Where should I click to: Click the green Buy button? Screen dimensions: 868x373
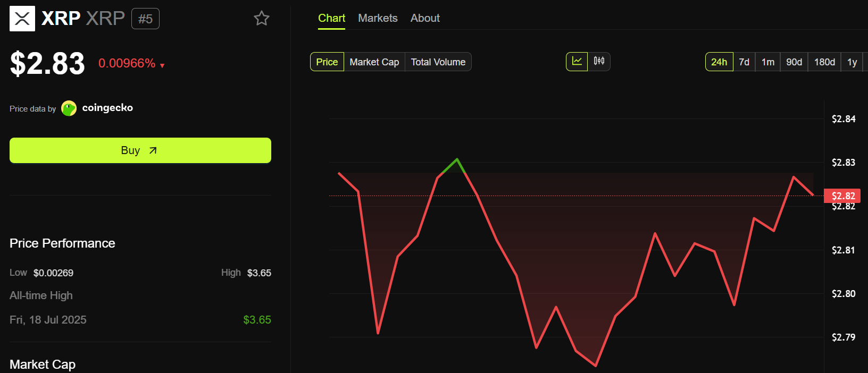(140, 150)
